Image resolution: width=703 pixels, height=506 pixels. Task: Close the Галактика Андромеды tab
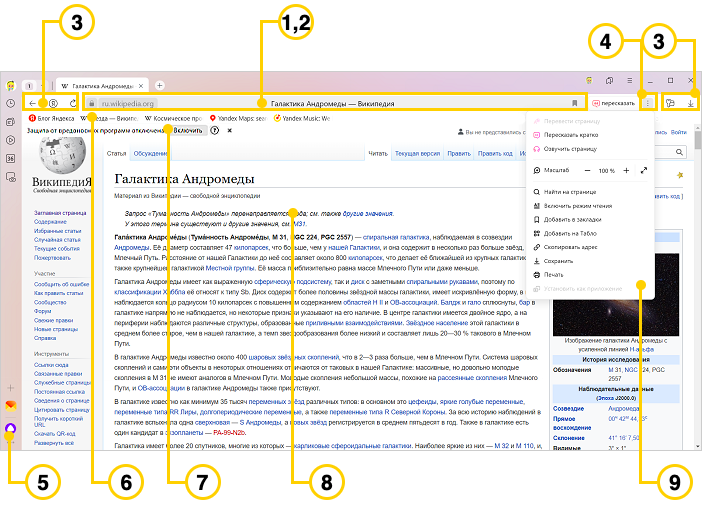[x=141, y=86]
